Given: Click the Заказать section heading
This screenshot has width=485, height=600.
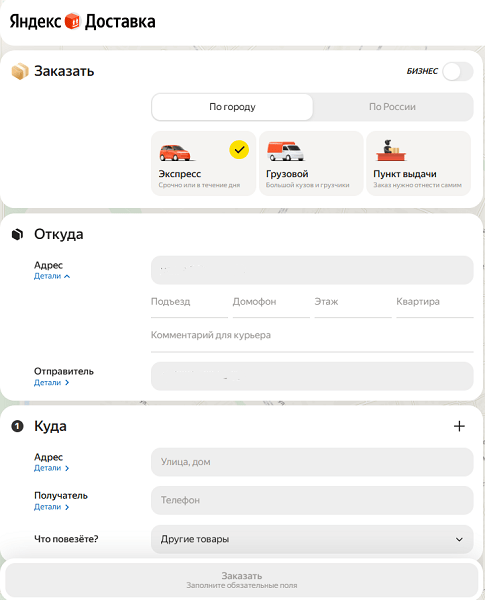Looking at the screenshot, I should point(64,71).
